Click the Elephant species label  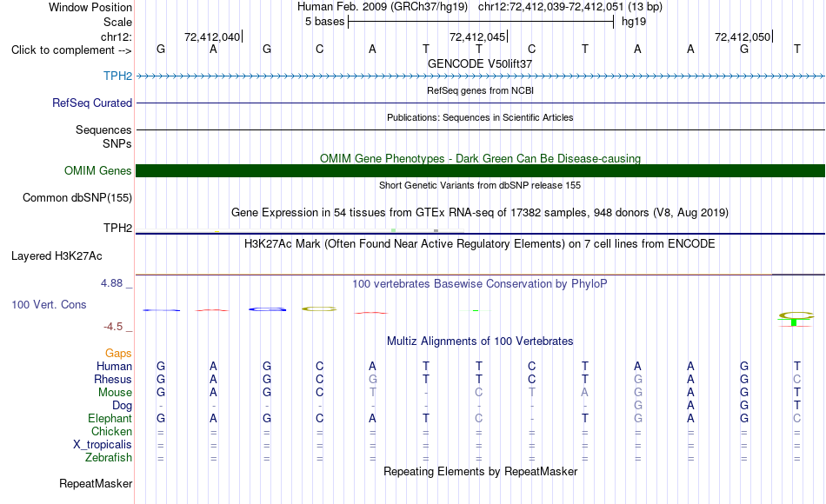[110, 418]
